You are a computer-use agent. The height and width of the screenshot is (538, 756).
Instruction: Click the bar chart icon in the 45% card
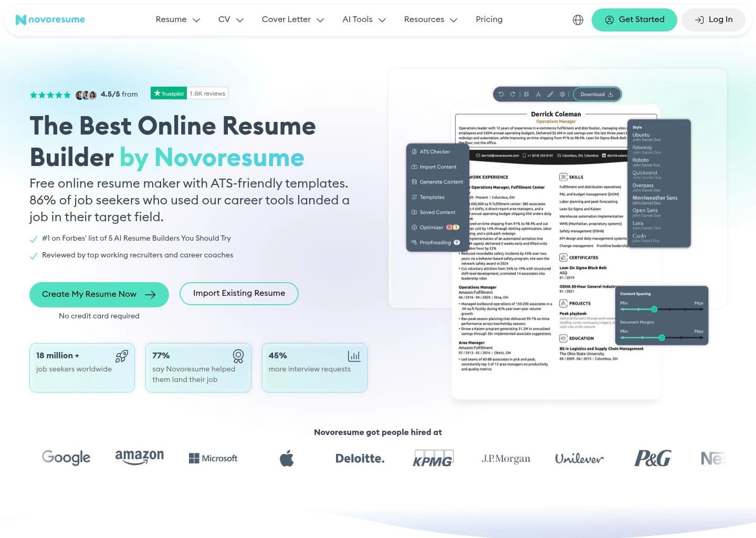tap(354, 356)
